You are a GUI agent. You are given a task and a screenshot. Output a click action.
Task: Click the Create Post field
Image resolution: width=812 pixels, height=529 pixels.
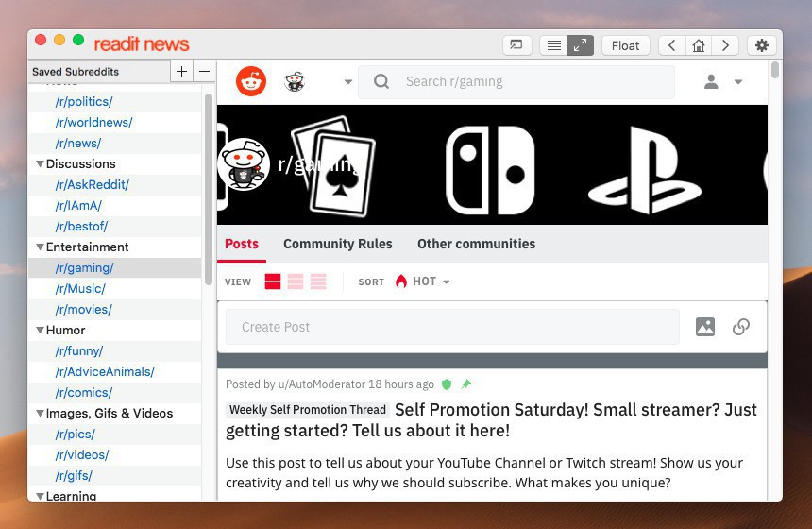click(x=452, y=327)
